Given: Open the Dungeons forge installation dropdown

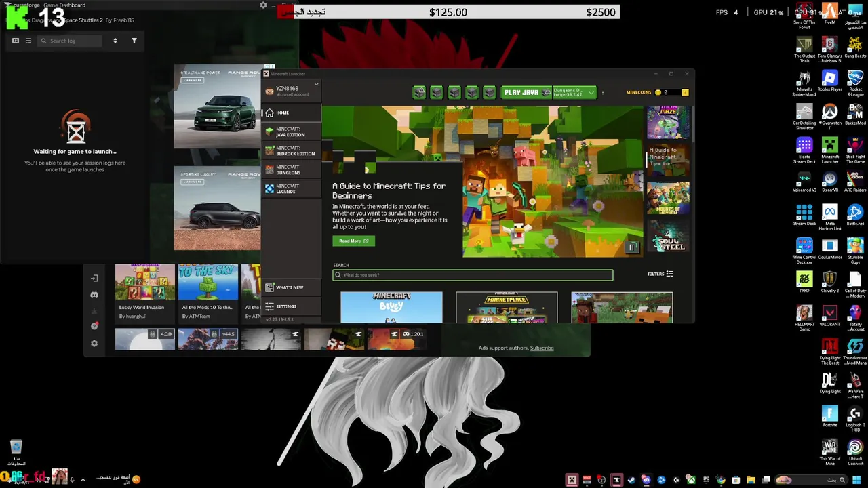Looking at the screenshot, I should 574,92.
